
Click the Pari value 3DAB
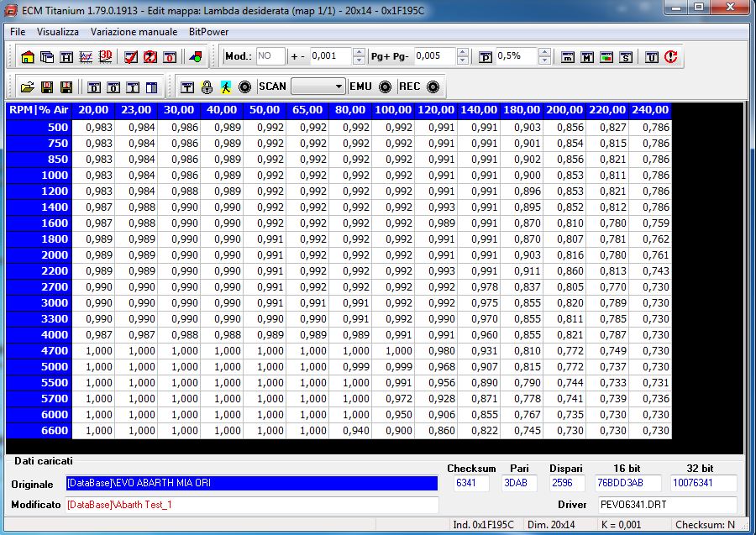pos(519,483)
